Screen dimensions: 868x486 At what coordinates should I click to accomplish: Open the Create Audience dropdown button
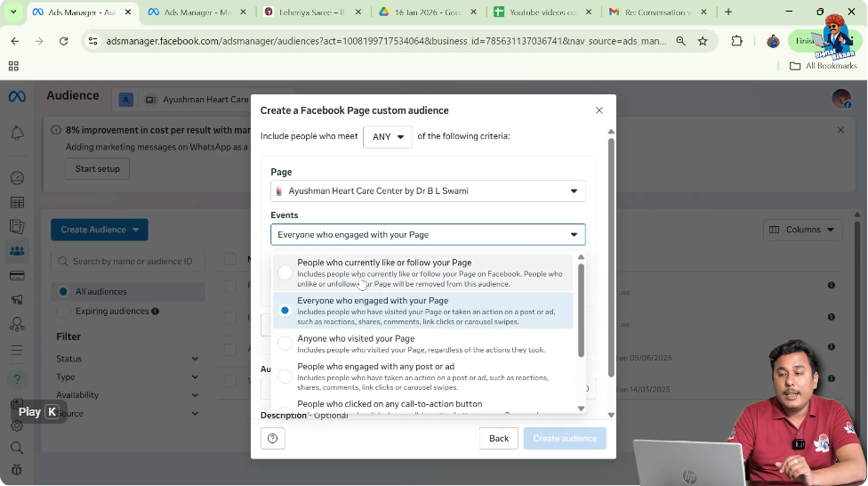[100, 230]
